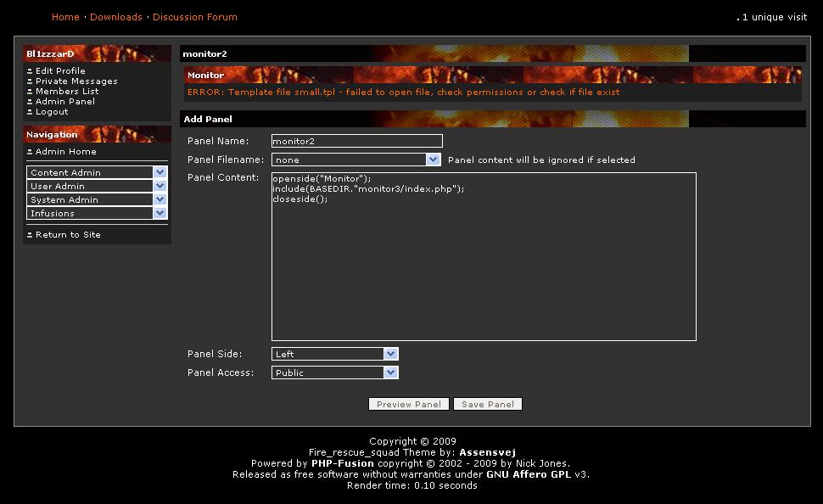Image resolution: width=823 pixels, height=504 pixels.
Task: Open the System Admin dropdown
Action: [x=97, y=199]
